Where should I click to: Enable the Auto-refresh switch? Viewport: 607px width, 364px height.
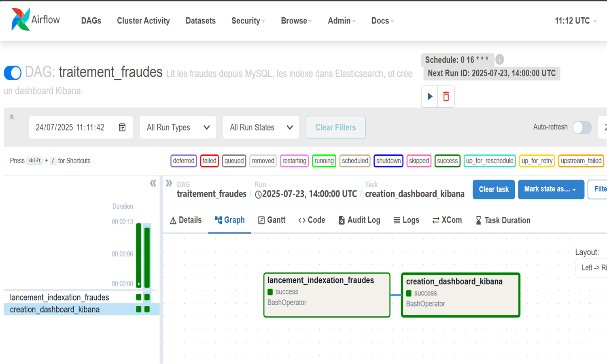pos(582,127)
